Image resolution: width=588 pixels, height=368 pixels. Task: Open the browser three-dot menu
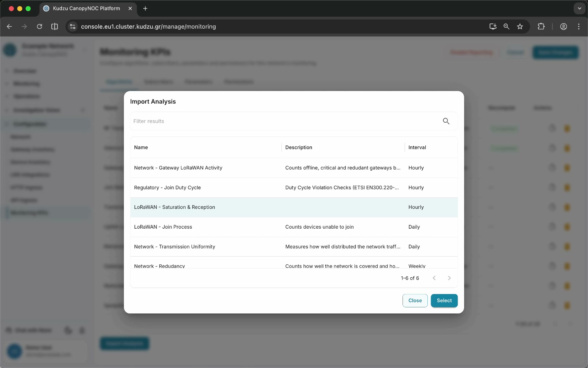pos(579,27)
